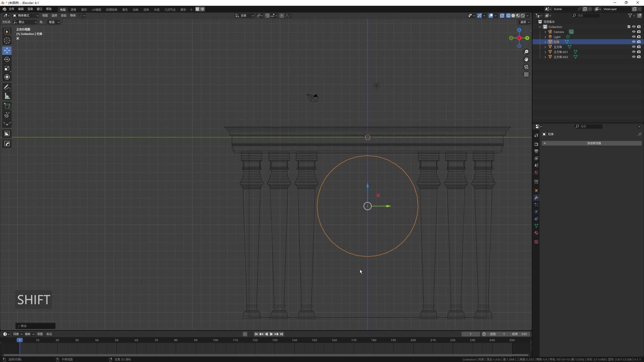Hide the Camera object in outliner
The width and height of the screenshot is (644, 362).
pyautogui.click(x=634, y=32)
